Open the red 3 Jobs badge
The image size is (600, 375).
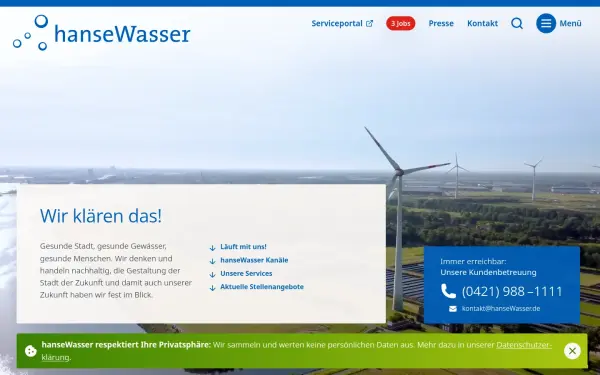pyautogui.click(x=401, y=23)
